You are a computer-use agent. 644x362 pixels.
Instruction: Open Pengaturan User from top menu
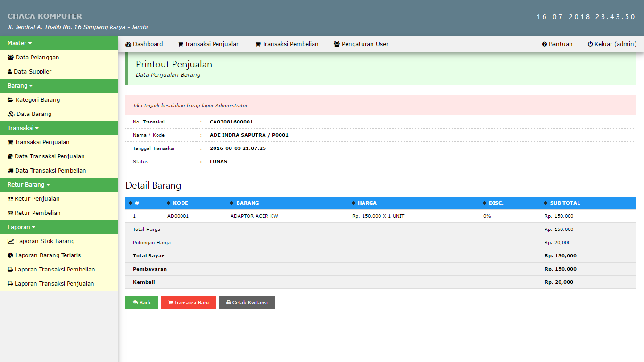coord(361,44)
